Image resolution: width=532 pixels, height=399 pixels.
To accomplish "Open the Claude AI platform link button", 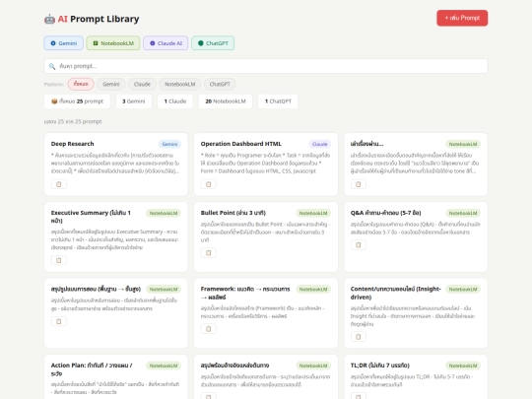I will click(x=166, y=43).
